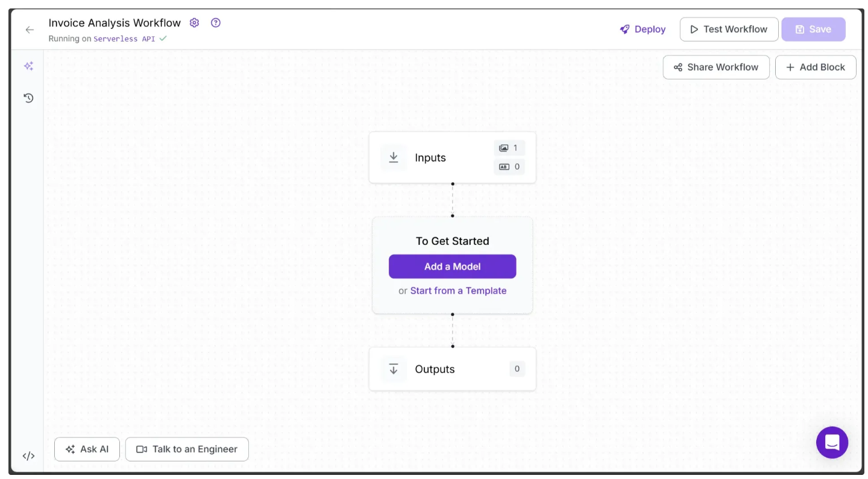Deploy the workflow
Viewport: 868px width, 479px height.
tap(643, 29)
